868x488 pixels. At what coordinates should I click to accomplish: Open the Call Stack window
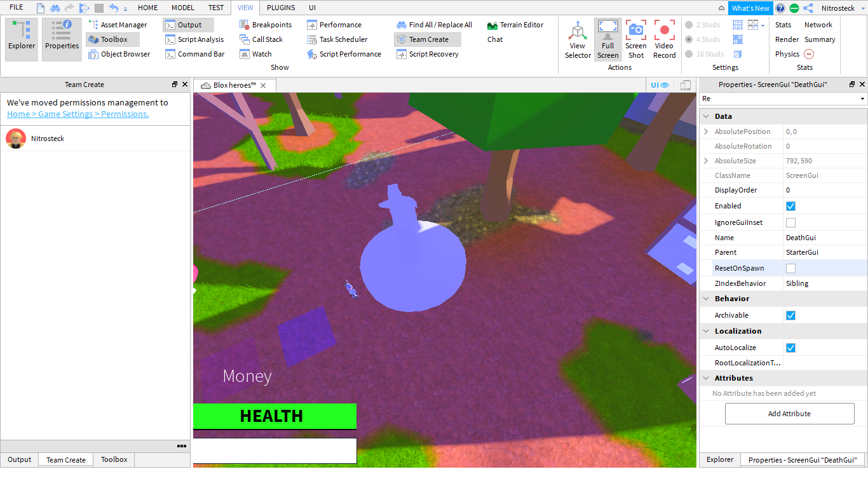(261, 39)
